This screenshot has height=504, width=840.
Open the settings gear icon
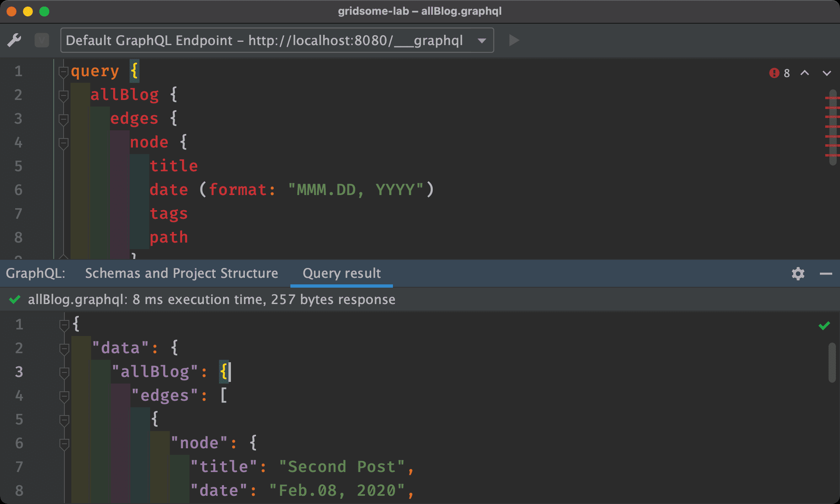[798, 273]
